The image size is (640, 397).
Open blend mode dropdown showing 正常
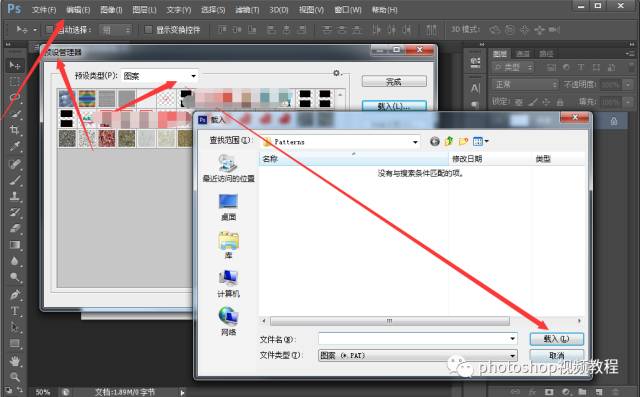[524, 84]
